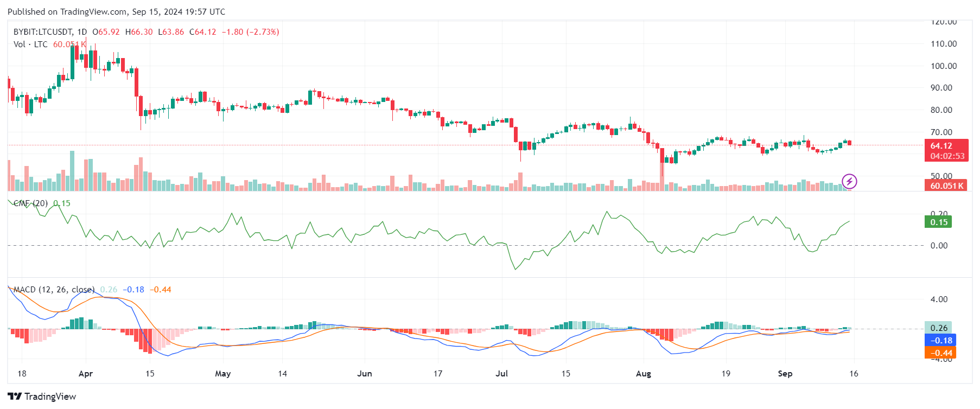Click the 14 date label on time axis
980x409 pixels.
282,374
